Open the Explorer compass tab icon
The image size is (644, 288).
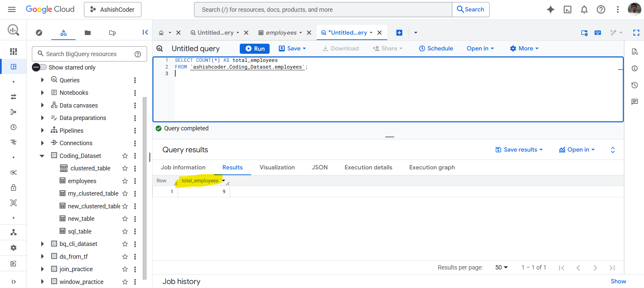pyautogui.click(x=39, y=33)
